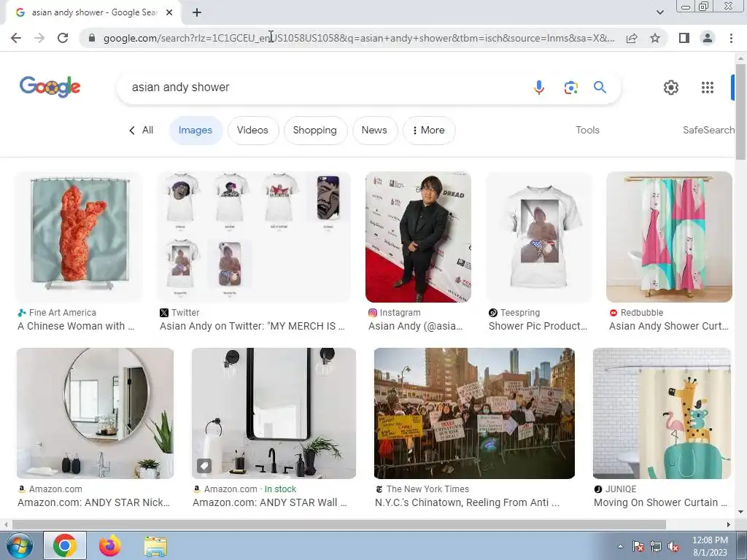747x560 pixels.
Task: Click the browser forward arrow
Action: tap(39, 38)
